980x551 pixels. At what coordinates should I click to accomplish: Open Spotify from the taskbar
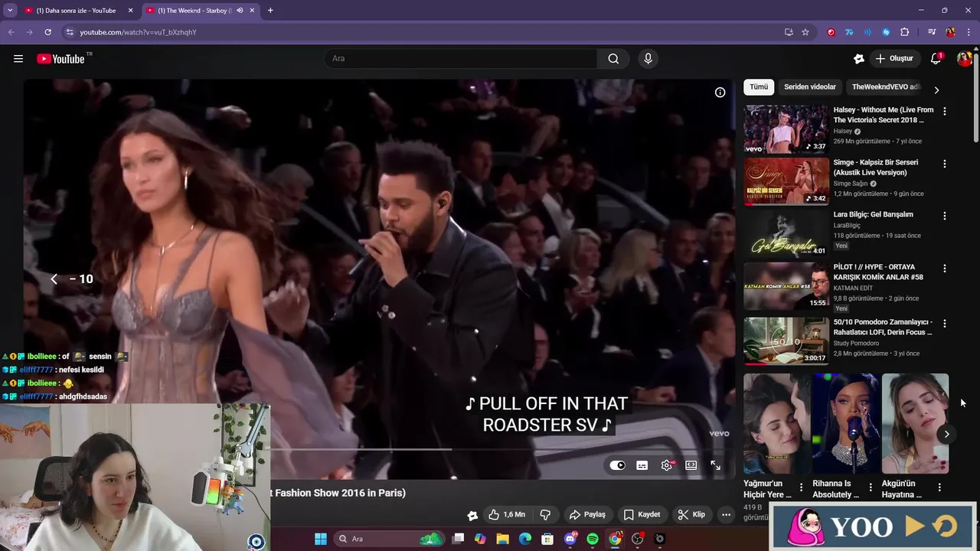(x=593, y=539)
